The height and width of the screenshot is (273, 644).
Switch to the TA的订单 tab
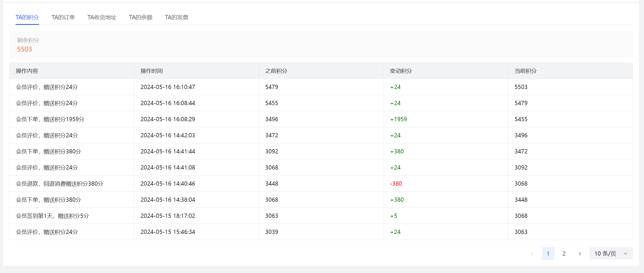pyautogui.click(x=63, y=17)
